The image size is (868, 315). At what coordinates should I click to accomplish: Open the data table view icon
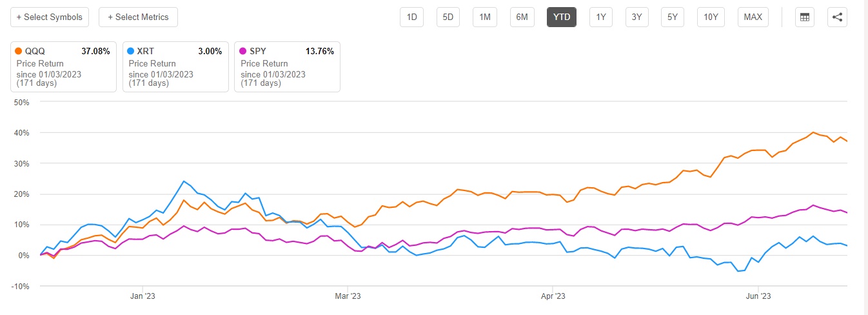pos(804,17)
